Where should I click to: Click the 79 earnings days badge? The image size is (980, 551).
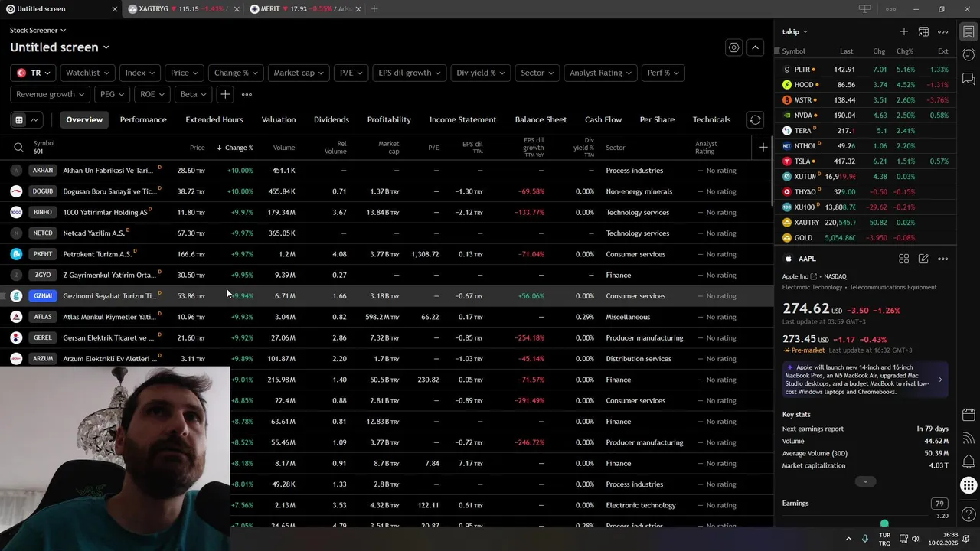click(x=939, y=504)
